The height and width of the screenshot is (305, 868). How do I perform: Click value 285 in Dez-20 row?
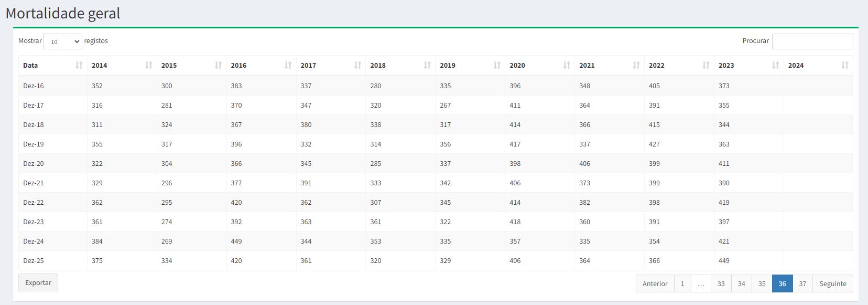(x=376, y=163)
